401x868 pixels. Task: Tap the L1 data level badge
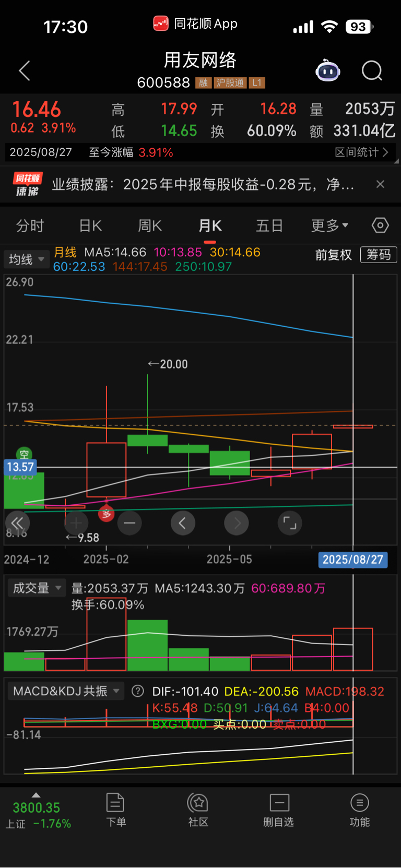point(256,83)
